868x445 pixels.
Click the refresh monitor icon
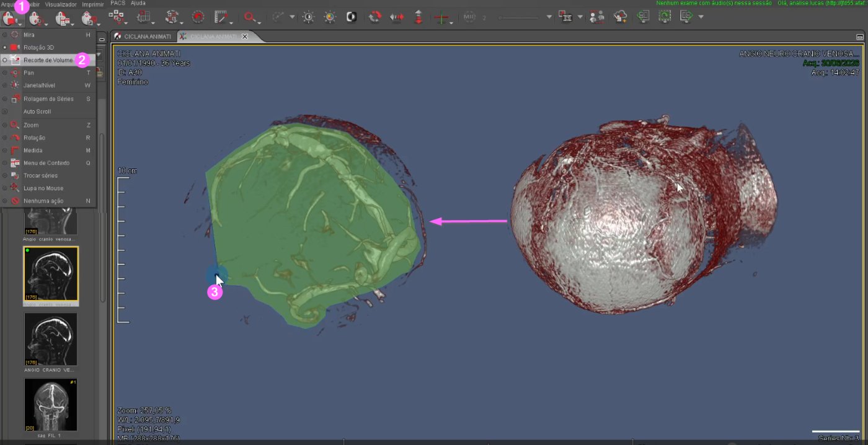click(665, 17)
